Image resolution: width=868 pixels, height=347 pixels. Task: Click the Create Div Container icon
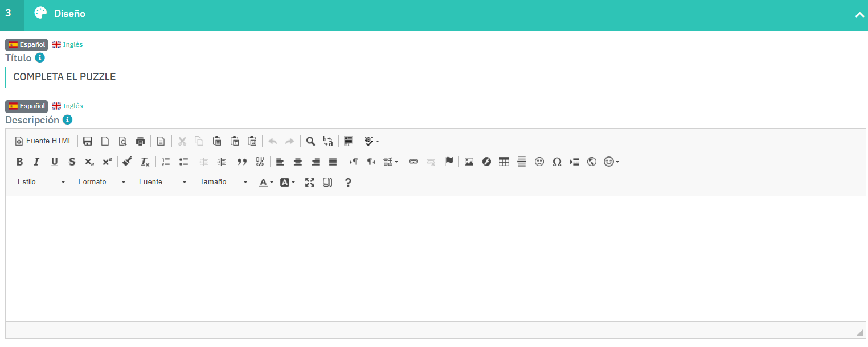260,162
